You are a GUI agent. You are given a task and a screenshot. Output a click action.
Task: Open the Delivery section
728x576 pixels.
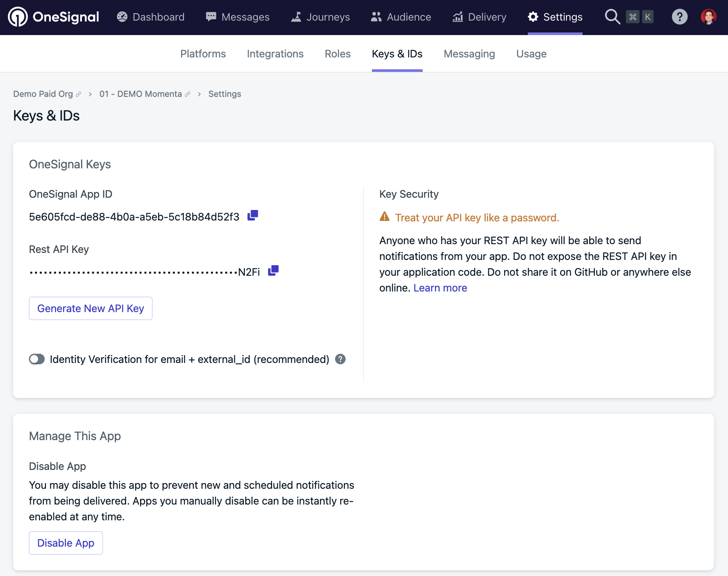click(x=480, y=17)
